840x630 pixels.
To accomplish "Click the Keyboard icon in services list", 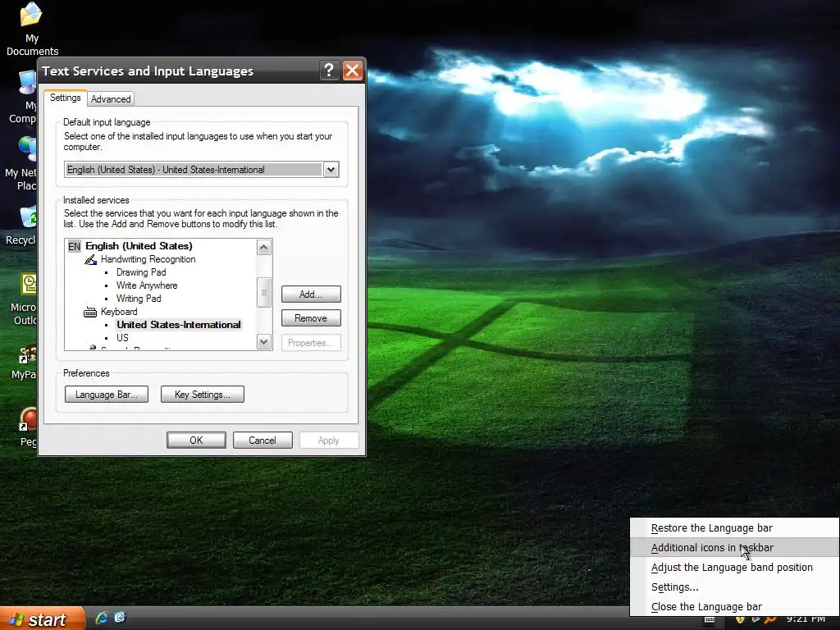I will tap(90, 312).
